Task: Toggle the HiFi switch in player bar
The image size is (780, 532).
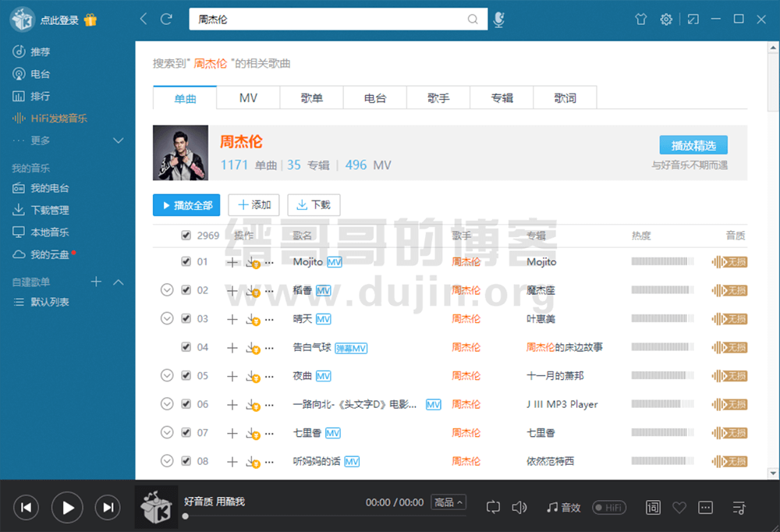Action: [x=609, y=507]
